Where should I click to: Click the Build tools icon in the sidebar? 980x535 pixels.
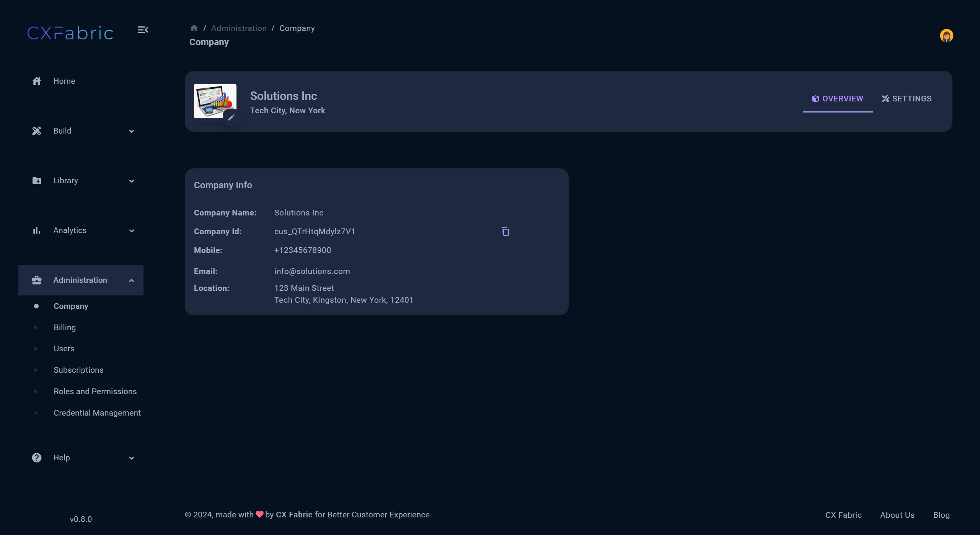pos(37,131)
